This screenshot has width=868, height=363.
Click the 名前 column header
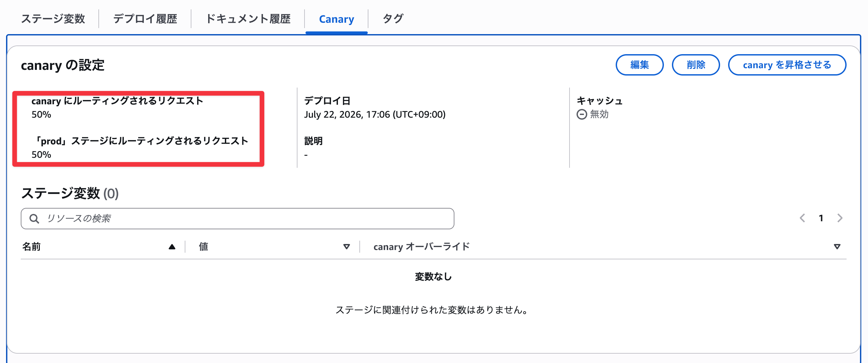pyautogui.click(x=31, y=247)
